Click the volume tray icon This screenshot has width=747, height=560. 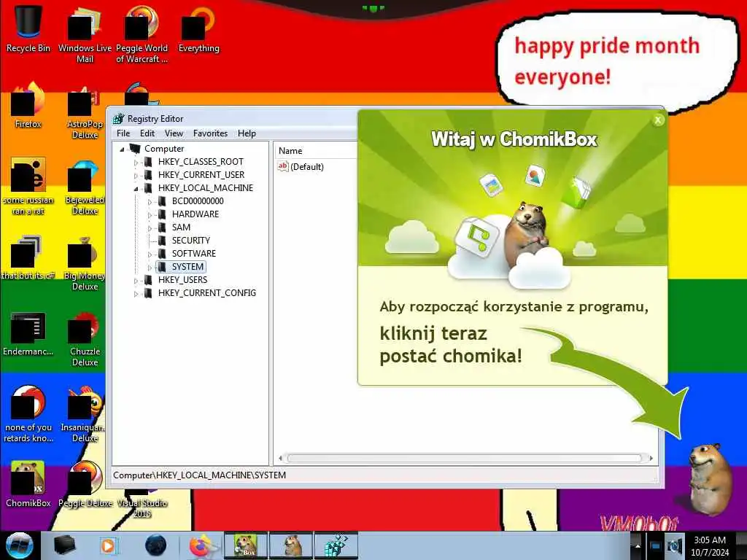[674, 545]
